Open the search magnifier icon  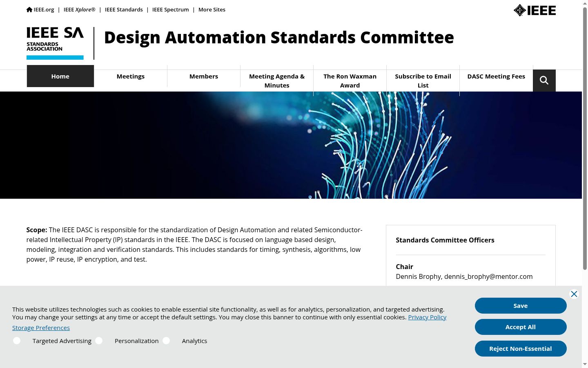544,80
